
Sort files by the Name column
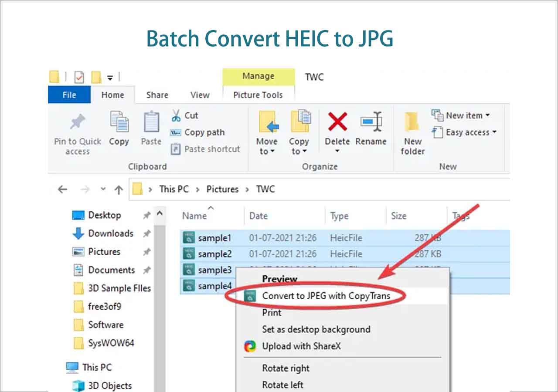point(194,216)
